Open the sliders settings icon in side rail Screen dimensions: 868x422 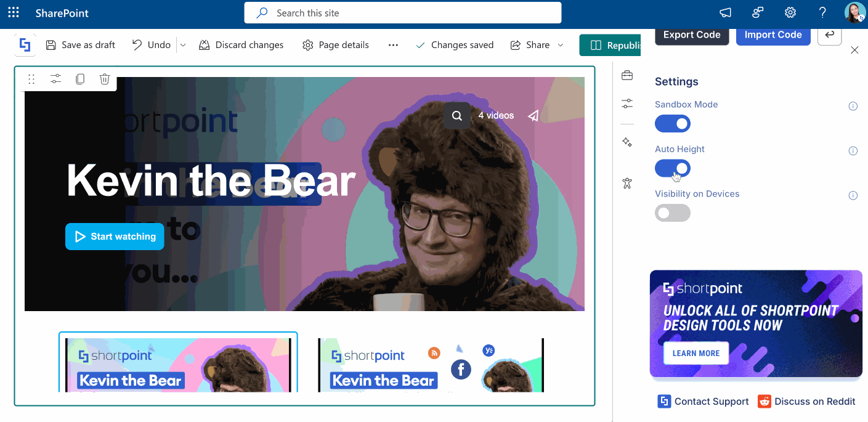coord(627,103)
